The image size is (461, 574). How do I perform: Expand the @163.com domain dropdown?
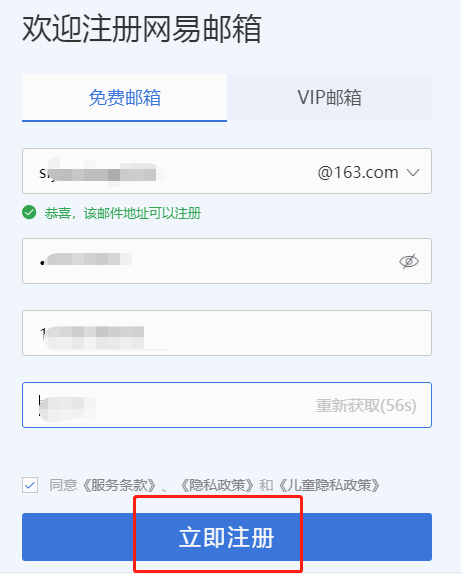click(368, 172)
